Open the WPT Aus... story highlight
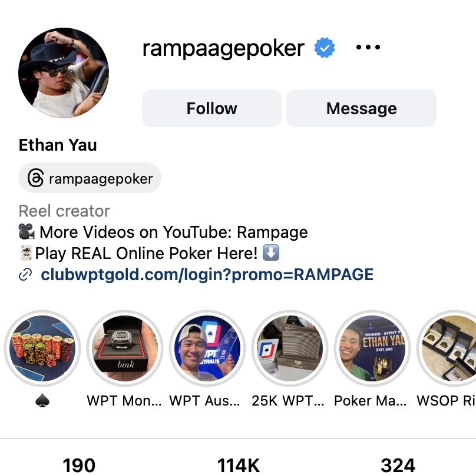 point(207,348)
